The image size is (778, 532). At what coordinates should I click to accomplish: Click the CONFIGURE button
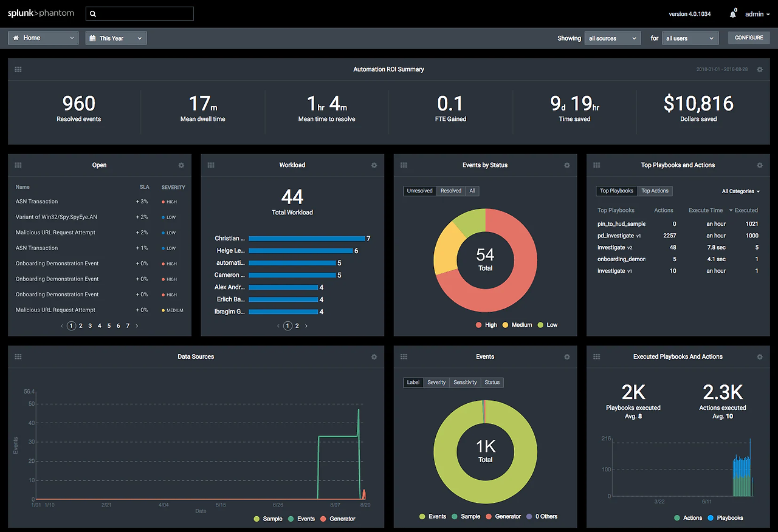pos(748,37)
